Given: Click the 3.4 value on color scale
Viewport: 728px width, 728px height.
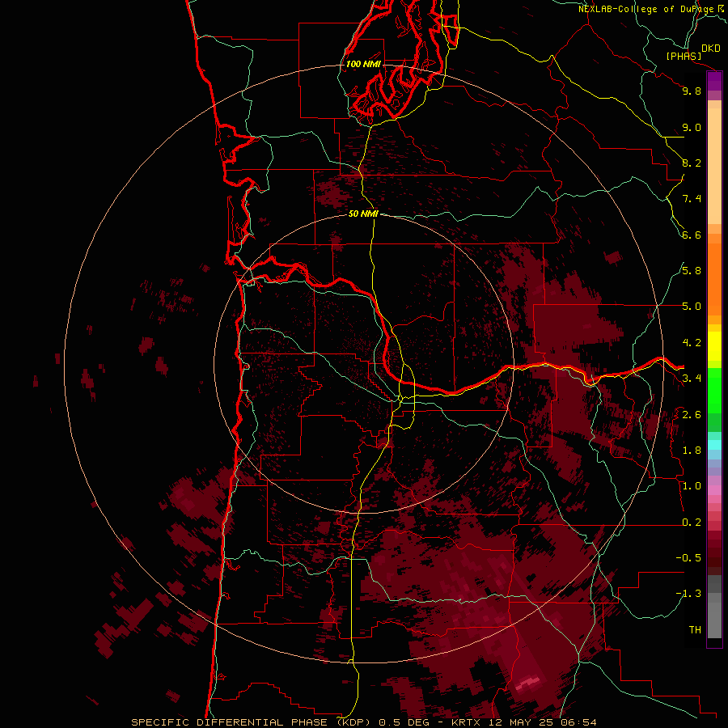Looking at the screenshot, I should tap(692, 379).
